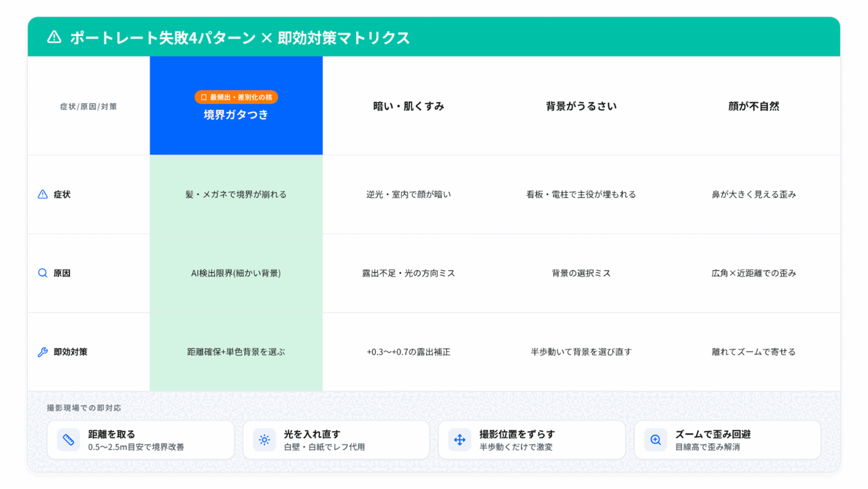Viewport: 868px width, 489px height.
Task: Click the cell 離れてズームで寄せる
Action: pos(754,352)
